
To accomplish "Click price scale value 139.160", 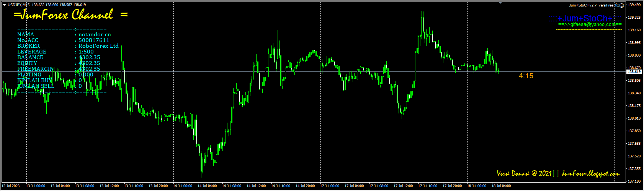I will click(634, 30).
